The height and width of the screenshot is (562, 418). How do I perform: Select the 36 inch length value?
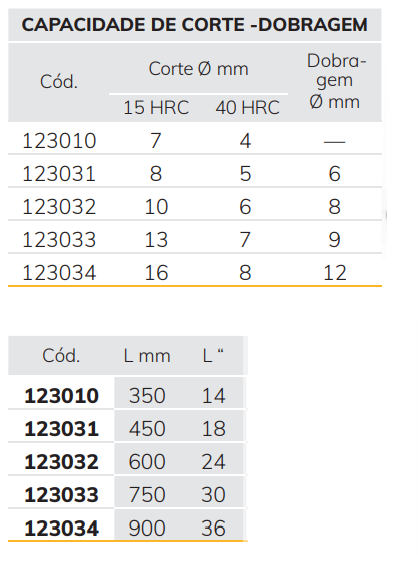coord(213,528)
